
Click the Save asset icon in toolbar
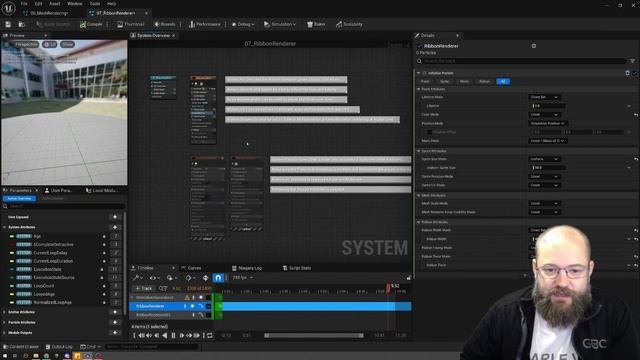pyautogui.click(x=8, y=24)
